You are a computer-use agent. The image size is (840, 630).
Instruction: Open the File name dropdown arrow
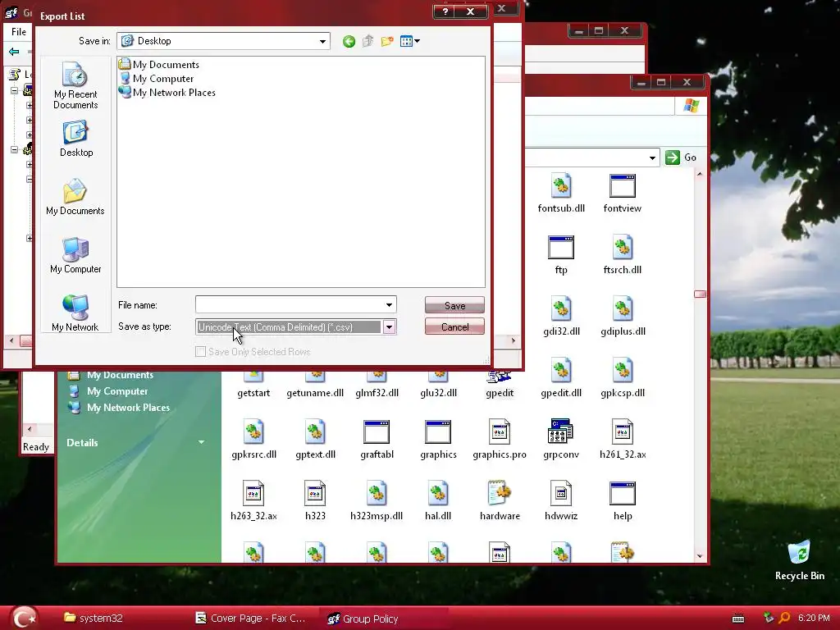[x=389, y=305]
